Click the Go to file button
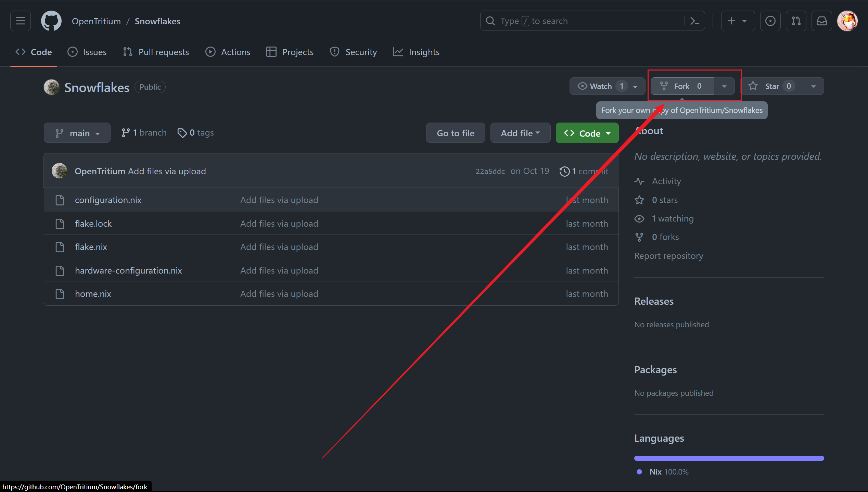The image size is (868, 492). click(x=456, y=133)
